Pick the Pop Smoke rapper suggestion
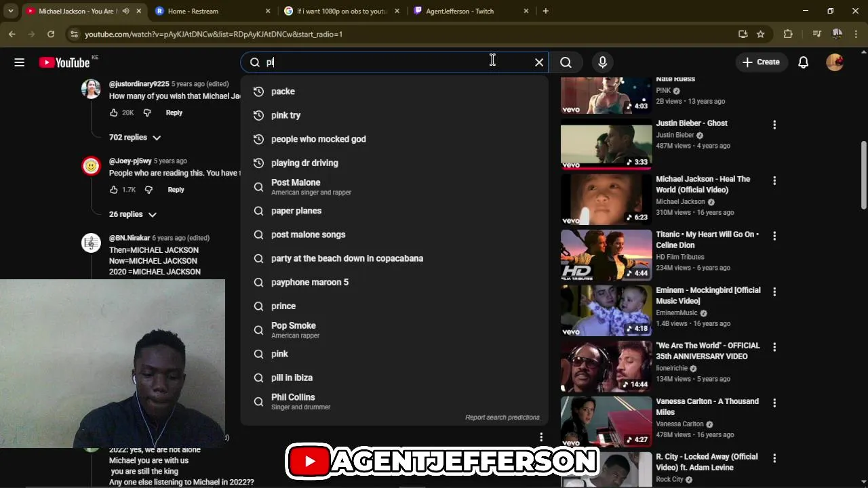Viewport: 868px width, 488px height. click(x=393, y=330)
